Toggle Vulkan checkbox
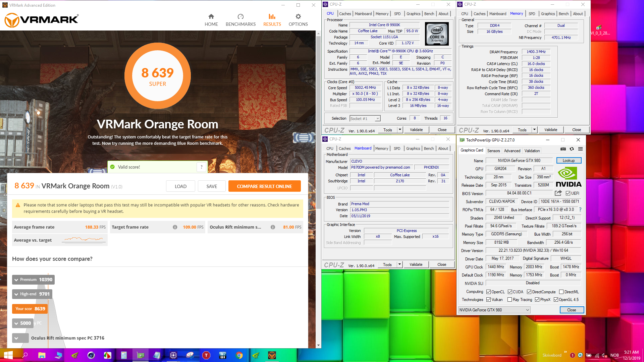This screenshot has width=644, height=362. tap(489, 300)
